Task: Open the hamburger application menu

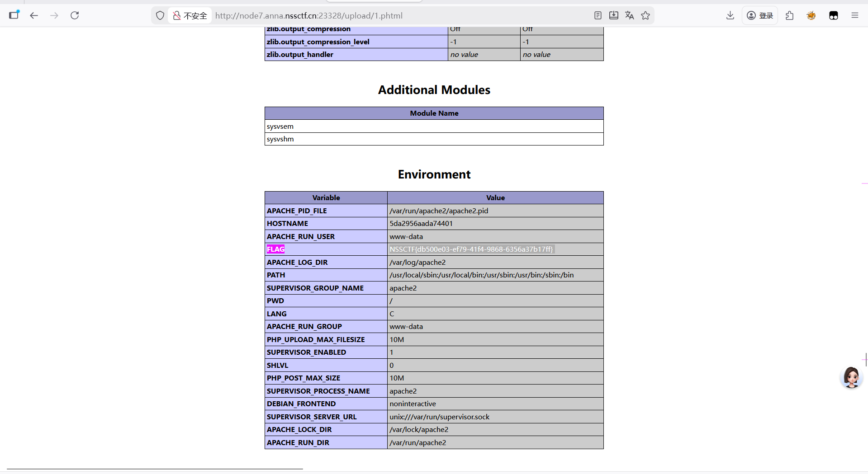Action: (x=854, y=15)
